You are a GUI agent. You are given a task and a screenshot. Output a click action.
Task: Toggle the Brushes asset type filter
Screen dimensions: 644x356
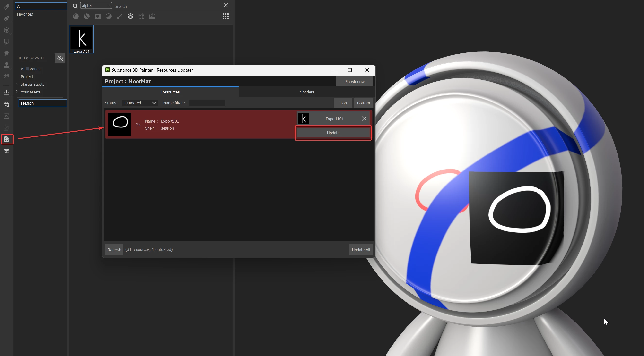tap(120, 17)
